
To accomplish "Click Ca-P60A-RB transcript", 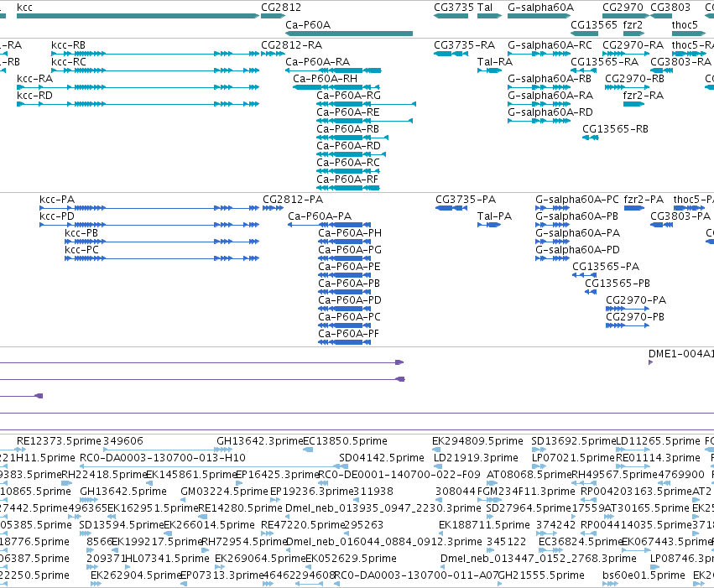I will tap(352, 138).
